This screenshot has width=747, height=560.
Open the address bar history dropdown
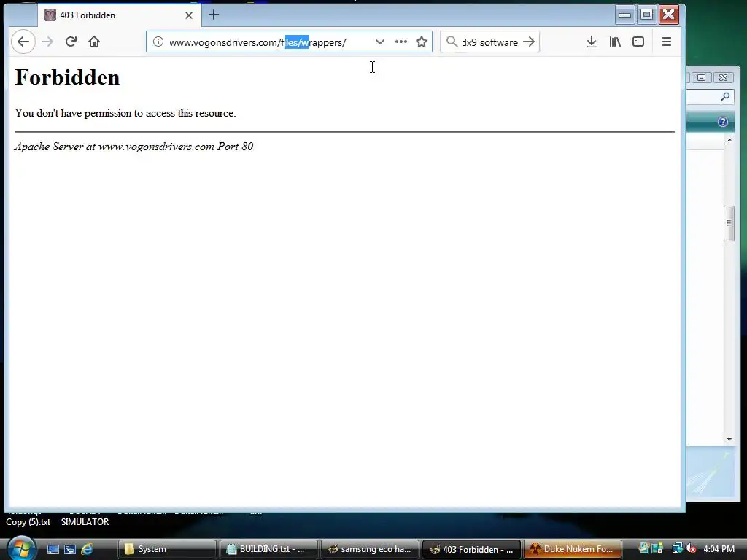(x=379, y=42)
